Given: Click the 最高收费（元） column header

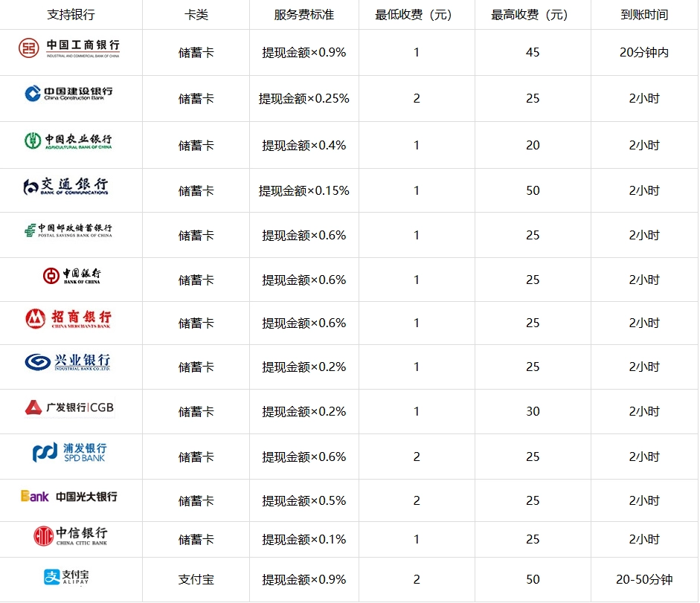Looking at the screenshot, I should tap(533, 15).
